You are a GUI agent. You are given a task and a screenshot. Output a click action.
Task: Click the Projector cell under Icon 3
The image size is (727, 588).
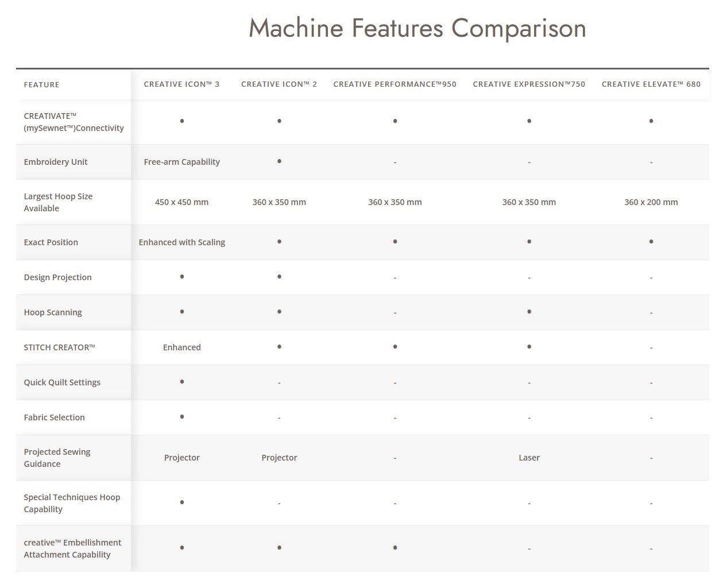pos(181,458)
